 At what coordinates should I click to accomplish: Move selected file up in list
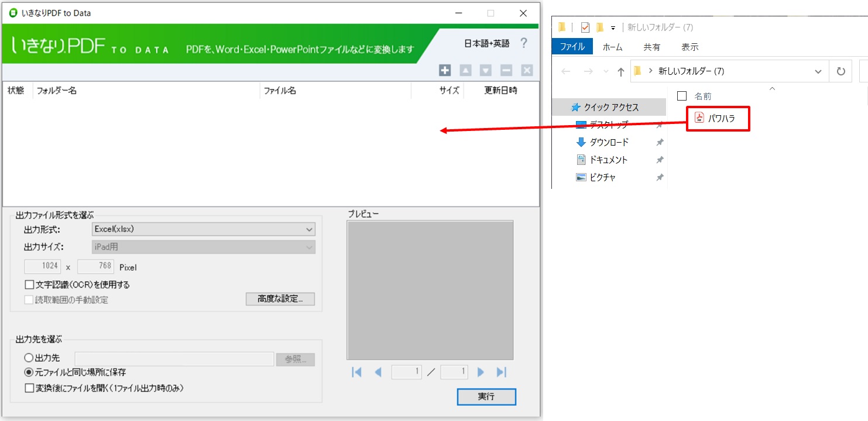(x=465, y=70)
